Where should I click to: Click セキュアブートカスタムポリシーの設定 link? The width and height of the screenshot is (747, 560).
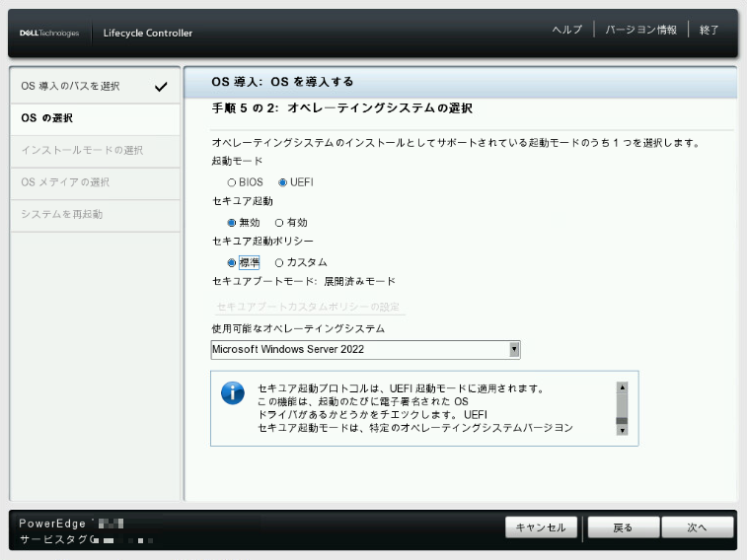click(308, 307)
